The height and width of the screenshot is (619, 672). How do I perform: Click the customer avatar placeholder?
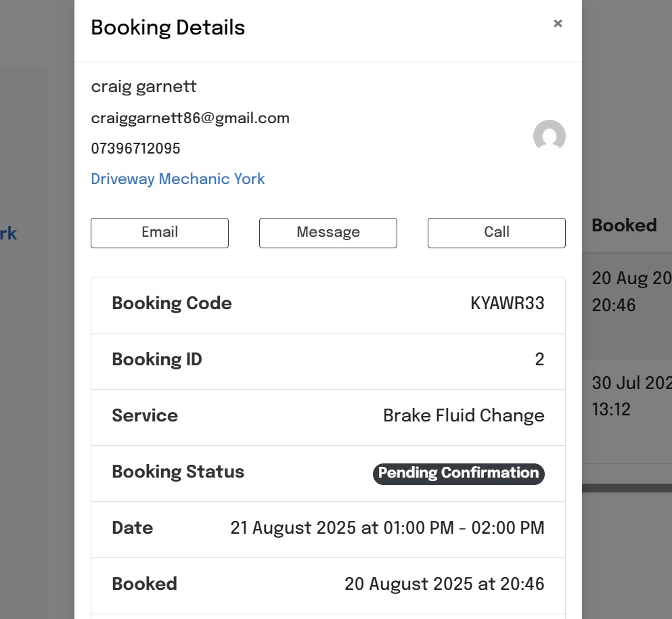(549, 136)
